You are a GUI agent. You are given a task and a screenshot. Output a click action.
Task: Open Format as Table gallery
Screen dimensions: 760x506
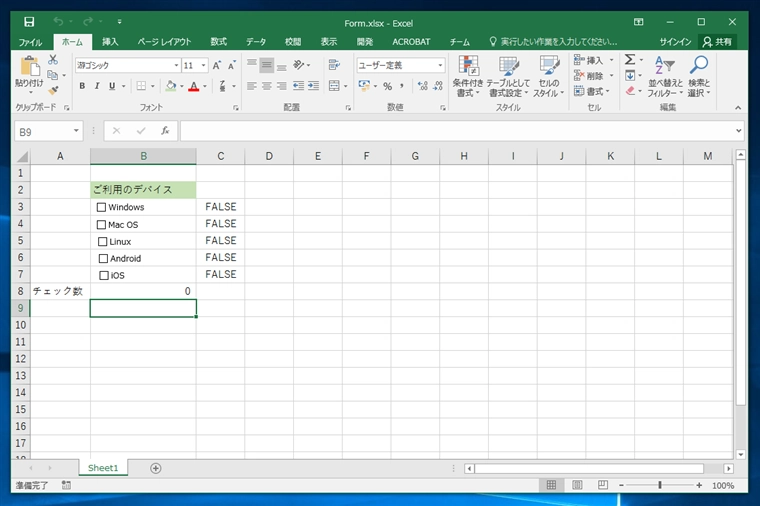(x=508, y=77)
